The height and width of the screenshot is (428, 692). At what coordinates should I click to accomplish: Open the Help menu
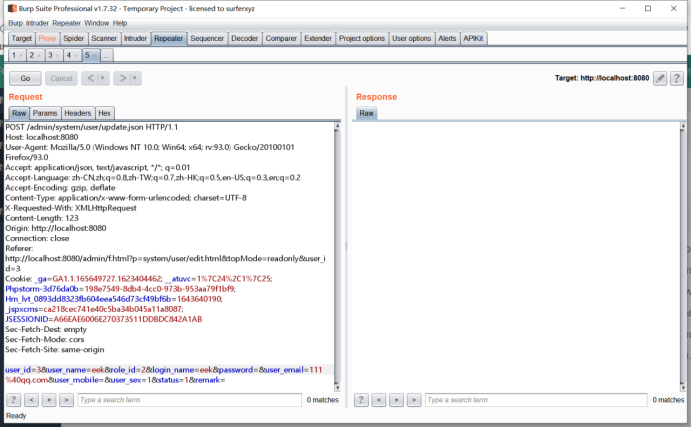pos(120,23)
